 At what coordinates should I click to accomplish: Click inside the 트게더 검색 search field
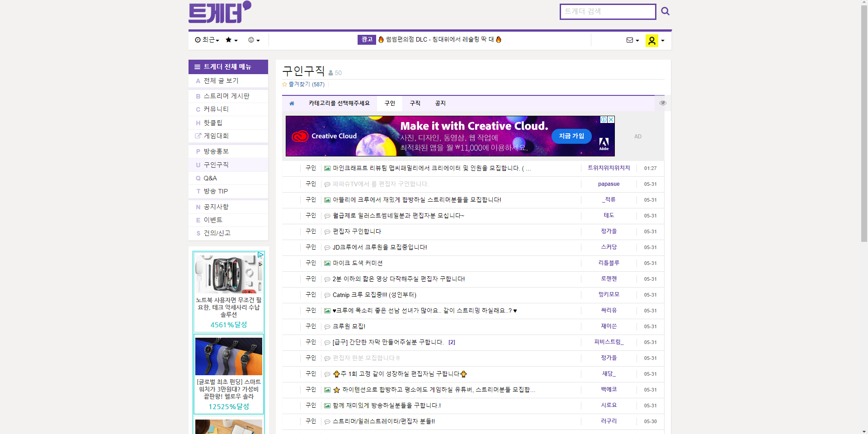coord(608,12)
